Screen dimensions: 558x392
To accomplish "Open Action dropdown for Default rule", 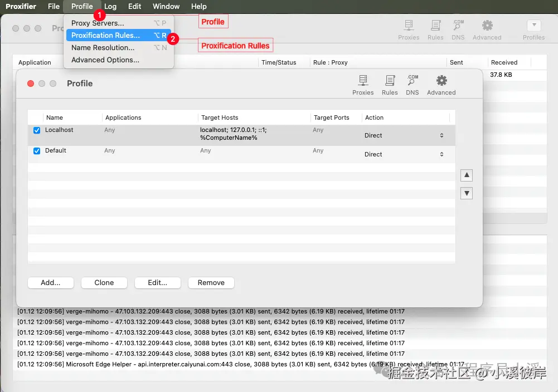I will click(x=404, y=154).
